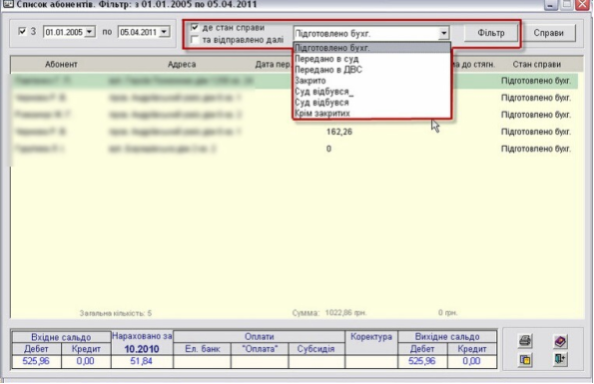The height and width of the screenshot is (384, 594).
Task: Select 'Передано в ДВС' option
Action: 372,70
